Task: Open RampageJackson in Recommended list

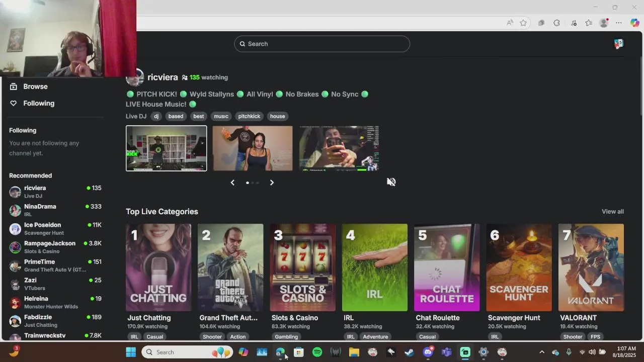Action: tap(55, 247)
